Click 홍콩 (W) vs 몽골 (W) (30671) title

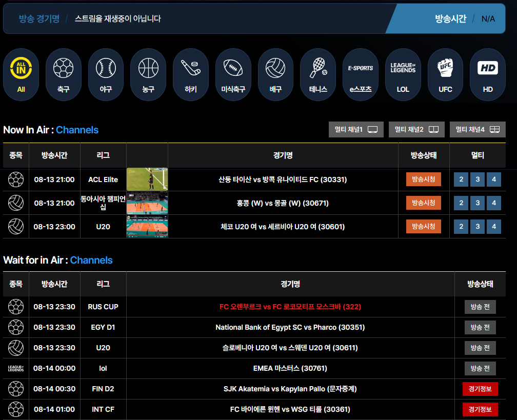[283, 203]
